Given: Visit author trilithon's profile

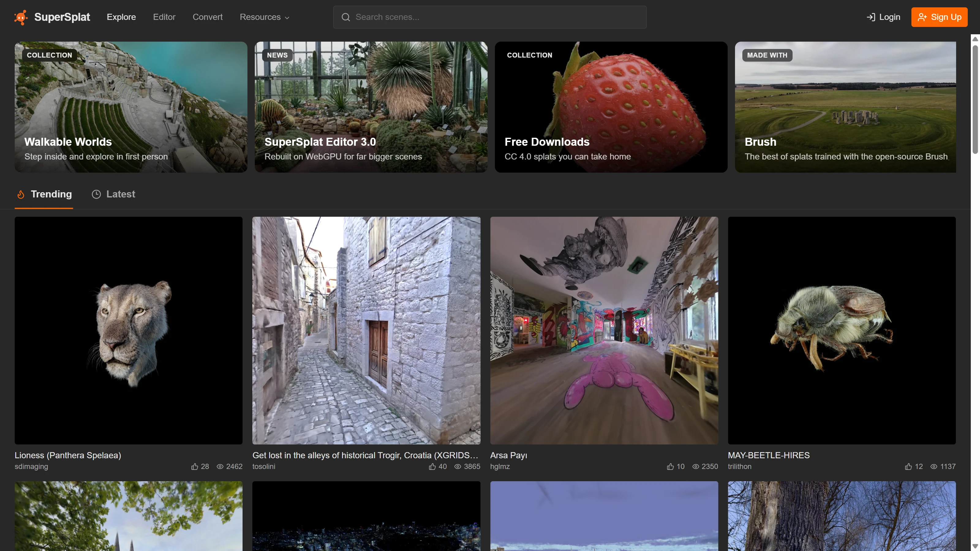Looking at the screenshot, I should tap(740, 467).
